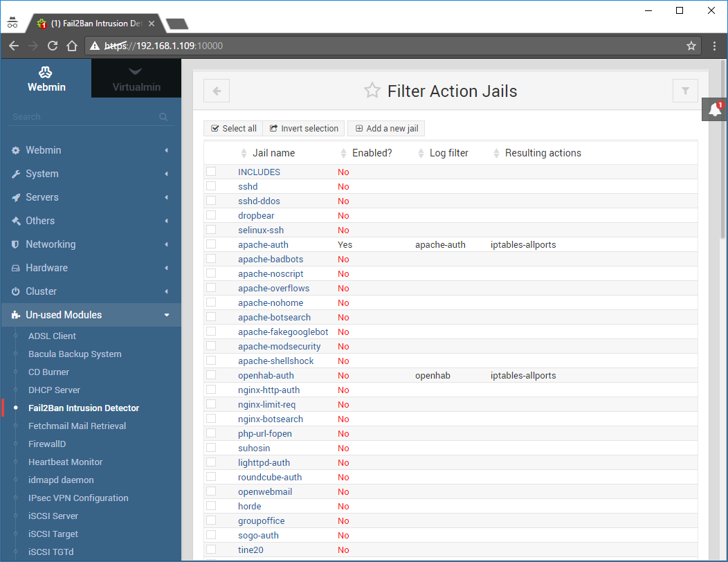The height and width of the screenshot is (562, 728).
Task: Expand the Cluster sidebar category
Action: tap(91, 291)
